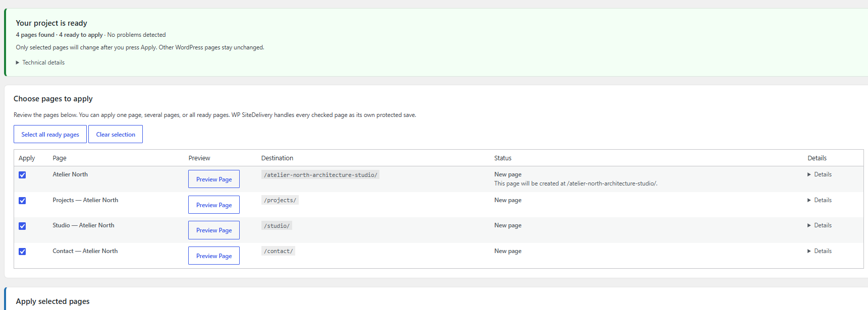Click New page status in Contact row
Viewport: 868px width, 310px height.
tap(508, 251)
